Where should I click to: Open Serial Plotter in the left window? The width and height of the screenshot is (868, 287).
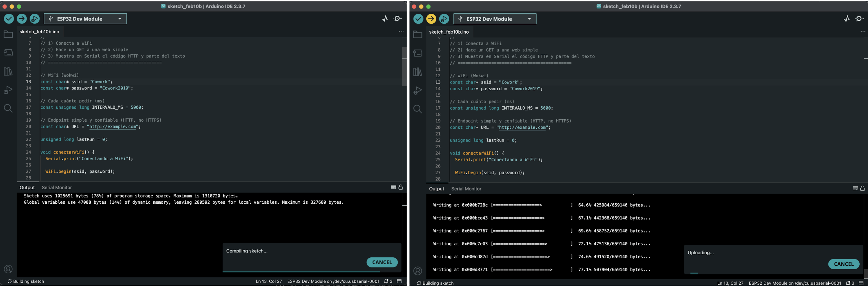pos(385,19)
